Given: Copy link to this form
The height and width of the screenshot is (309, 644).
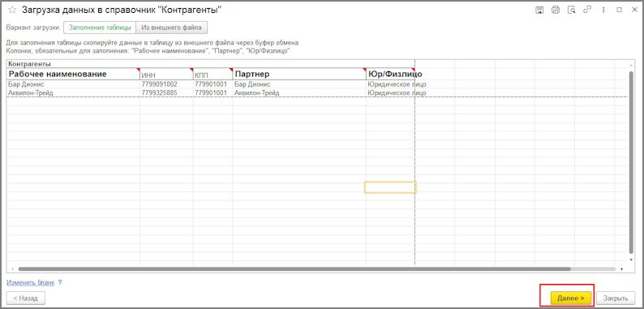Looking at the screenshot, I should click(x=586, y=10).
